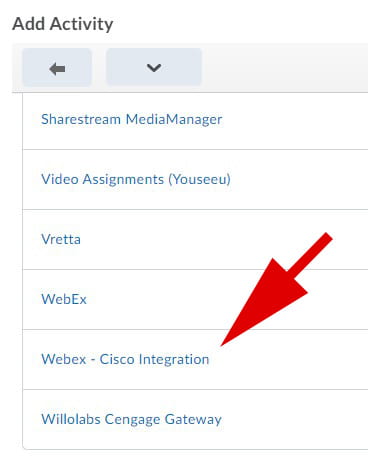Select the WebEx activity
Viewport: 368px width, 464px height.
(x=64, y=299)
